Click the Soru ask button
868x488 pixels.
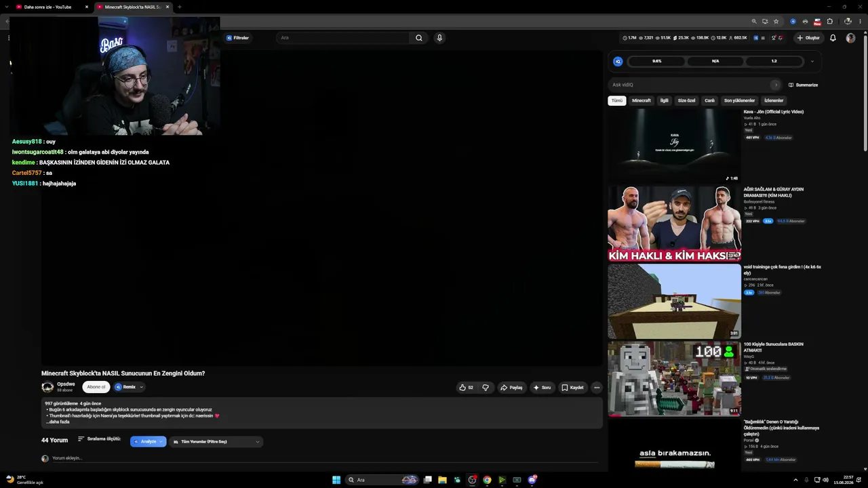pyautogui.click(x=542, y=388)
